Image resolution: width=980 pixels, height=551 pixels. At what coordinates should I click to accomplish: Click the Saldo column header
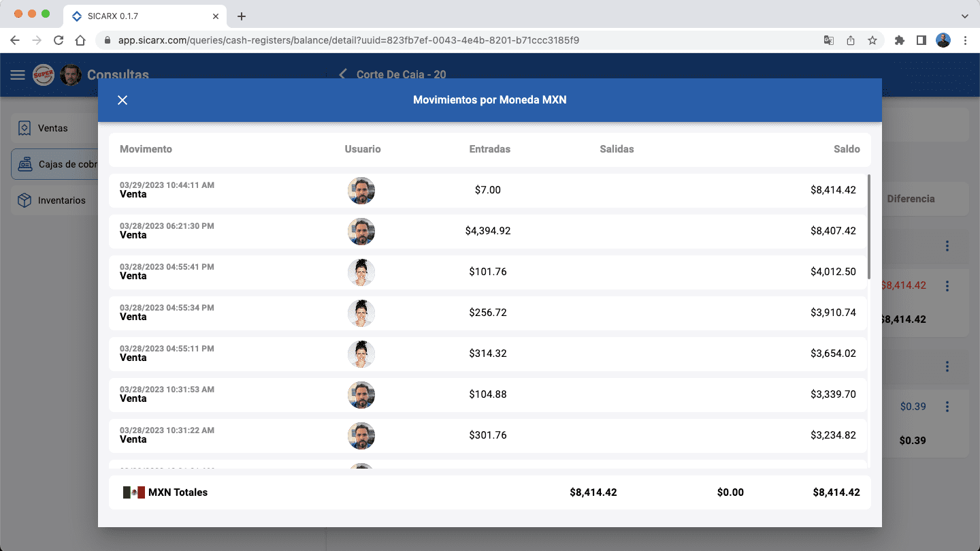(x=847, y=149)
